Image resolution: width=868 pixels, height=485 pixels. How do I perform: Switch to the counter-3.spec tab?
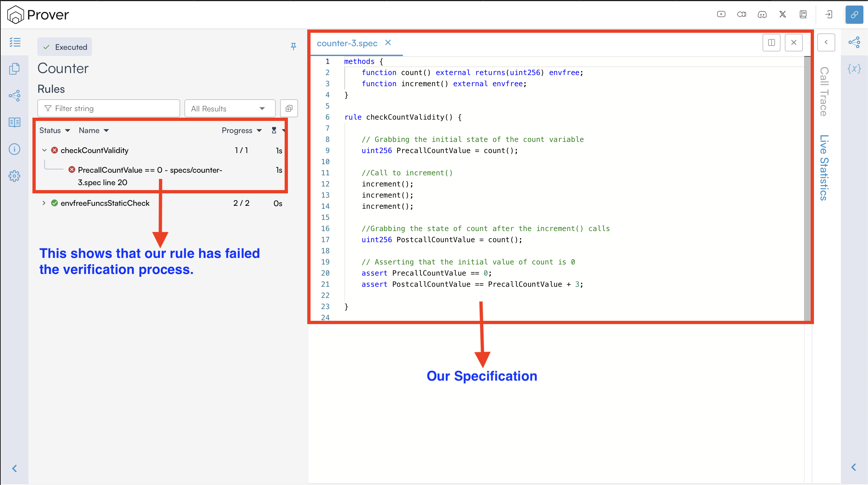[x=347, y=43]
